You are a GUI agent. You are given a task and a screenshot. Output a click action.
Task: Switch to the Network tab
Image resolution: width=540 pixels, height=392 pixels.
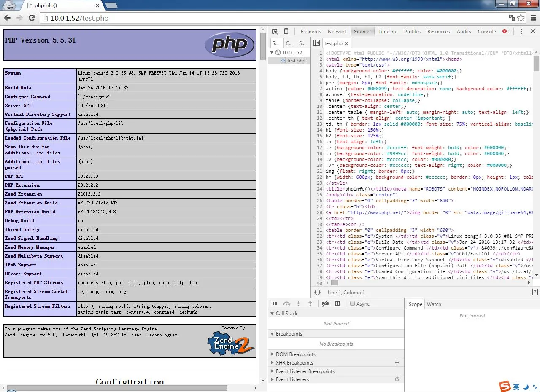337,32
